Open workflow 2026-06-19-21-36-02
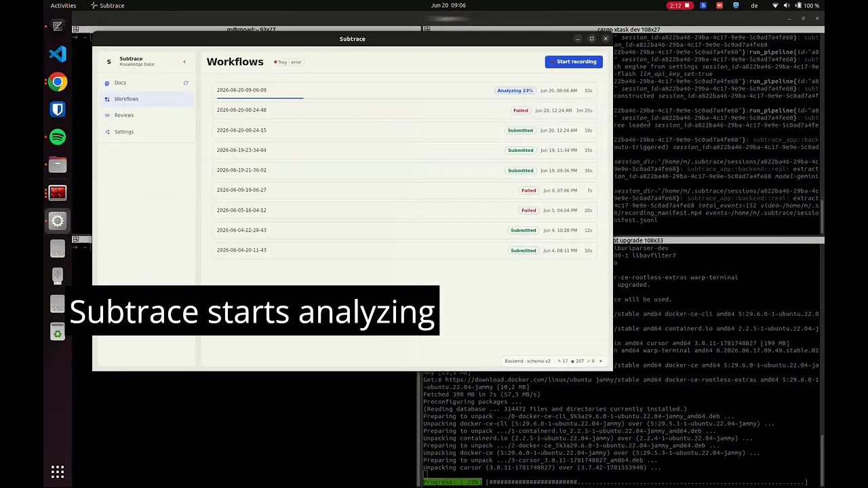 pyautogui.click(x=404, y=170)
